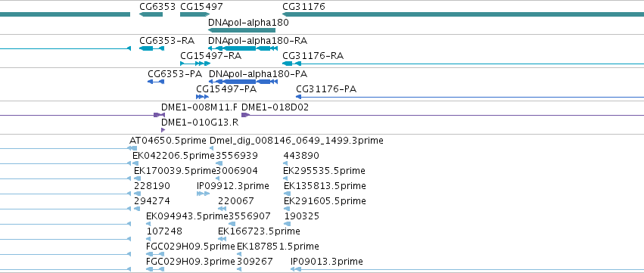Select the CG15497-RA transcript arrows

(x=195, y=64)
